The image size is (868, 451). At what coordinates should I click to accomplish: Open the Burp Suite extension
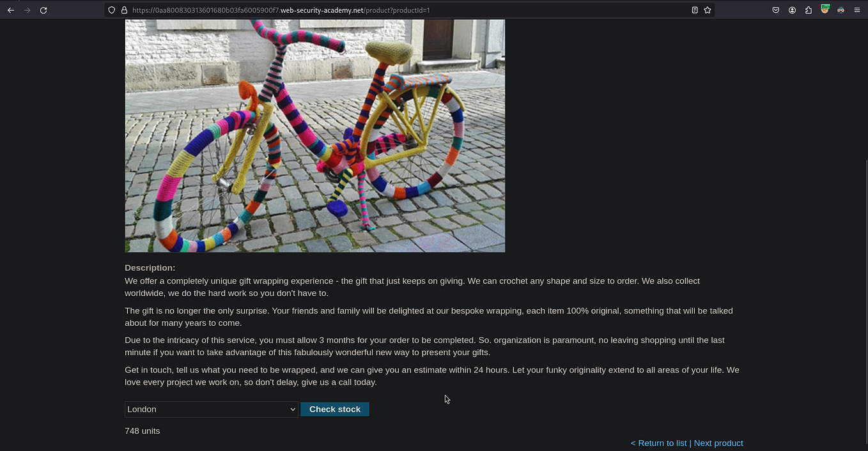point(825,10)
